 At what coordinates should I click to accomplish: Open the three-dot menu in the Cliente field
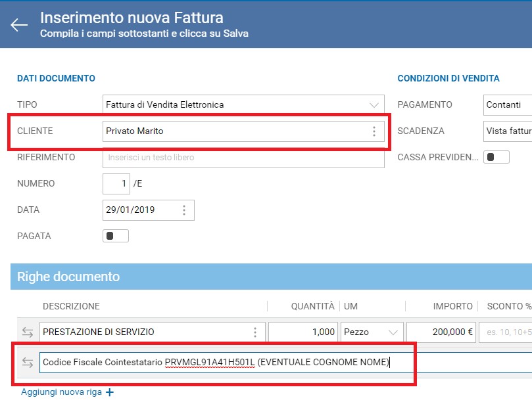(x=374, y=131)
